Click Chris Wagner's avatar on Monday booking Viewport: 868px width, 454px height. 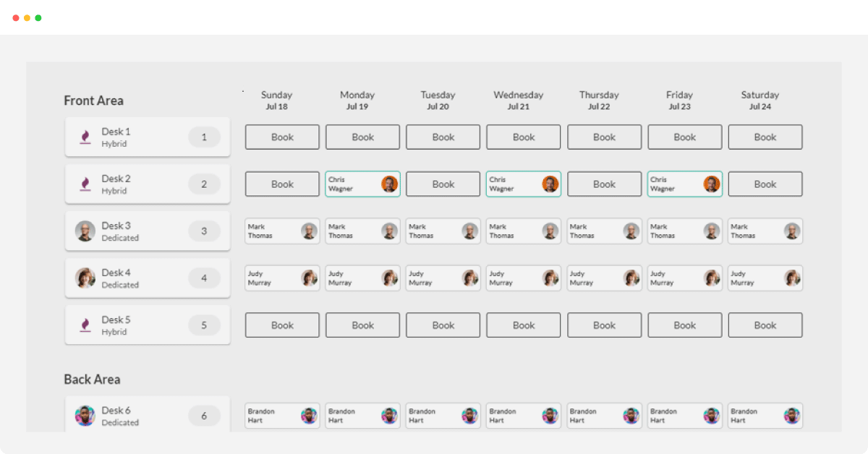coord(389,184)
